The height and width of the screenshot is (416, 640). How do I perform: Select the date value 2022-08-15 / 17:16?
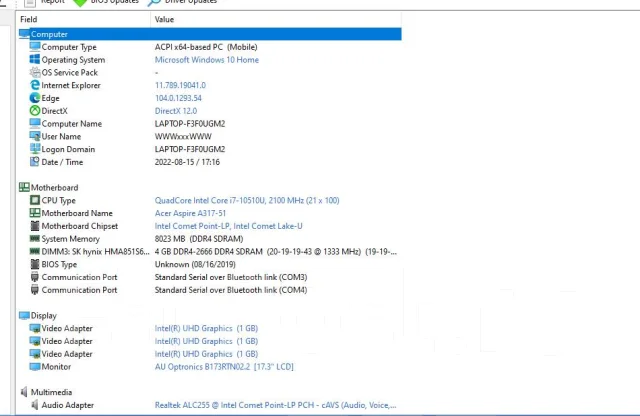(187, 162)
